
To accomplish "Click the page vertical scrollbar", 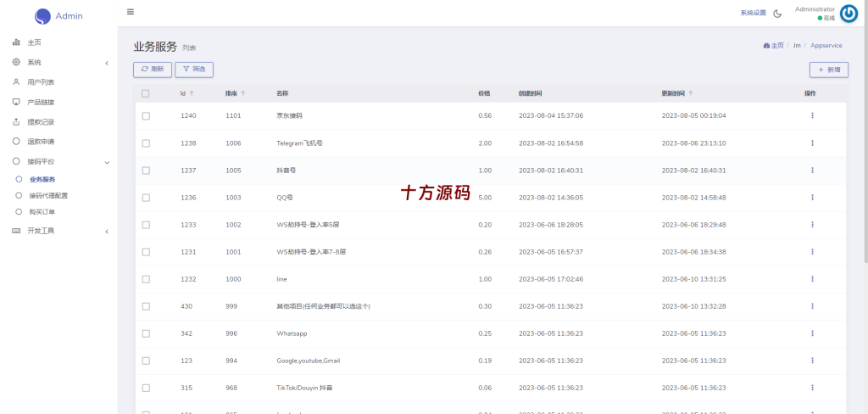I will (x=865, y=131).
